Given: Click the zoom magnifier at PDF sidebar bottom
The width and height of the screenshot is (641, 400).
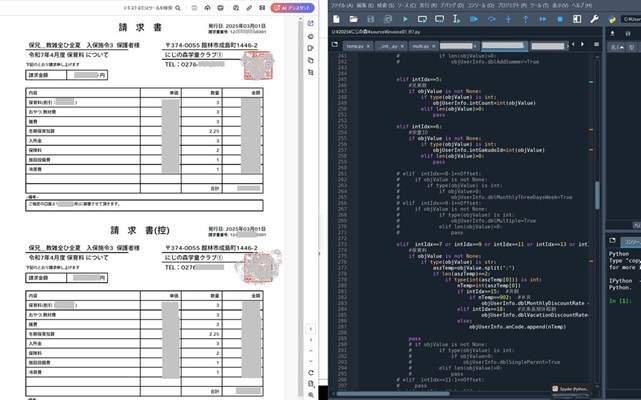Looking at the screenshot, I should (x=311, y=395).
